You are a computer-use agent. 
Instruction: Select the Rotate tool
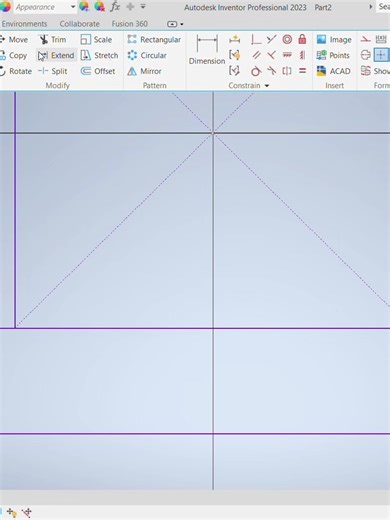coord(16,71)
